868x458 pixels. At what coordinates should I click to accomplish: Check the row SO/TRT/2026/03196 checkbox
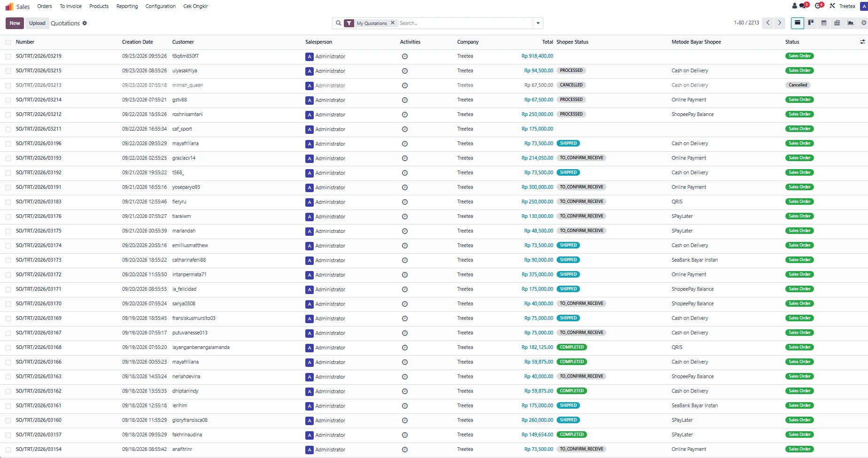(8, 144)
